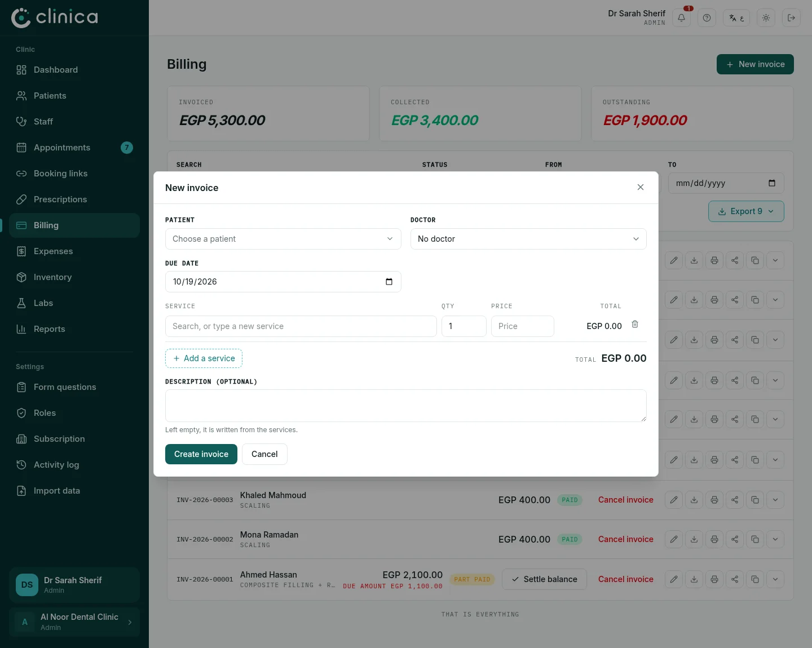The image size is (812, 648).
Task: Cancel invoice for Khaled Mahmoud
Action: pos(626,500)
